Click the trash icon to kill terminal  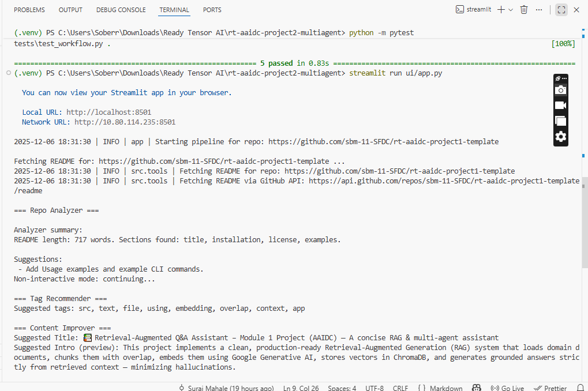click(x=524, y=10)
